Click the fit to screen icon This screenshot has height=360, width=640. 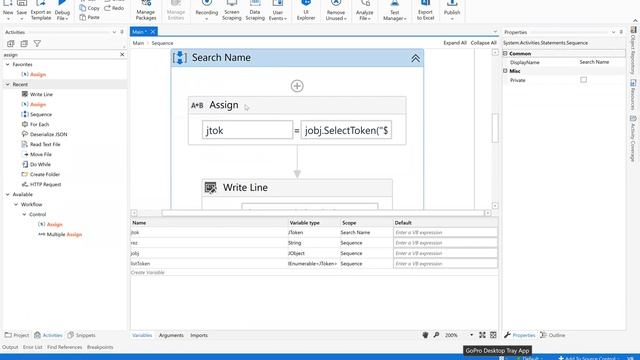point(482,335)
